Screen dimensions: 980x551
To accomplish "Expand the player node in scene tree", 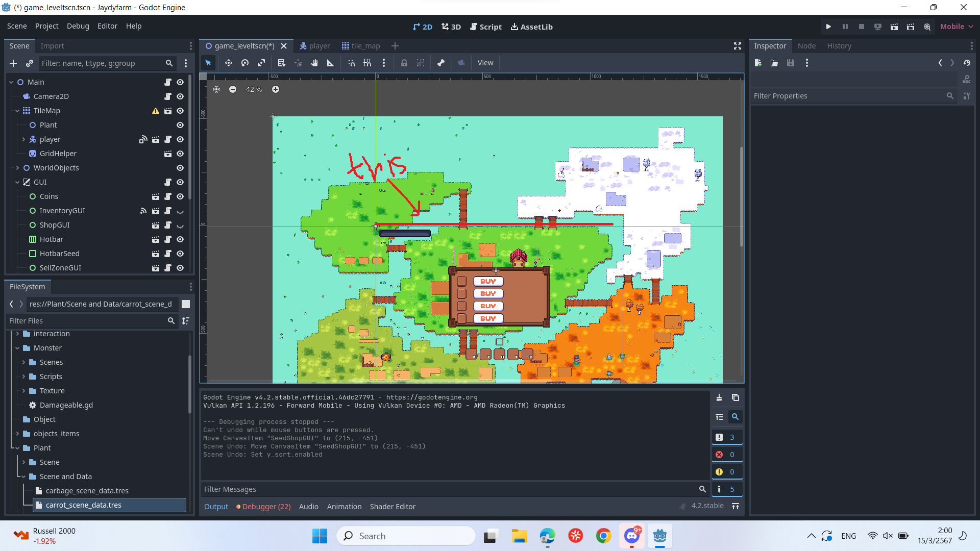I will pyautogui.click(x=23, y=139).
